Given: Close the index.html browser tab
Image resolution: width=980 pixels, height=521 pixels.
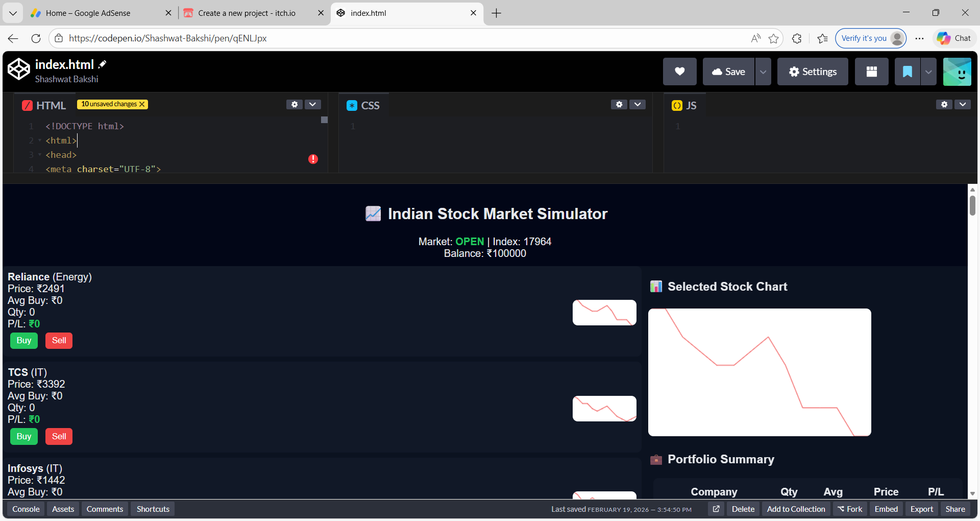Looking at the screenshot, I should [474, 13].
